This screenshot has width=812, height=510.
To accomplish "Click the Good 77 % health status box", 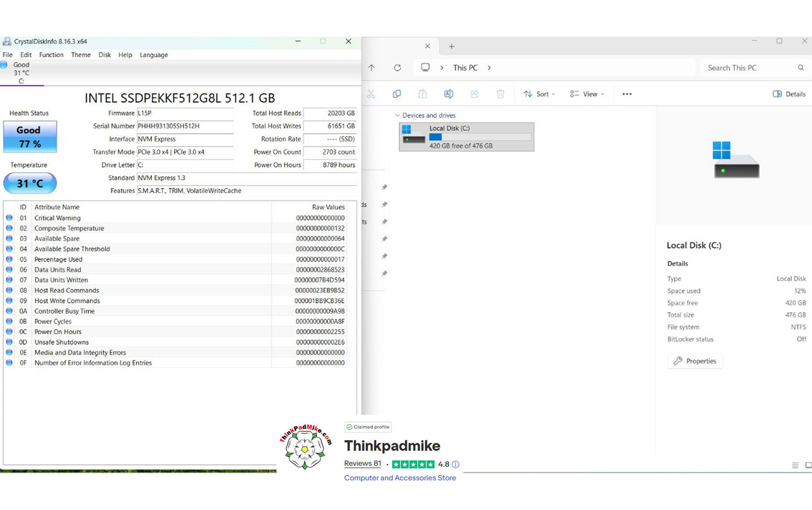I will (x=30, y=138).
